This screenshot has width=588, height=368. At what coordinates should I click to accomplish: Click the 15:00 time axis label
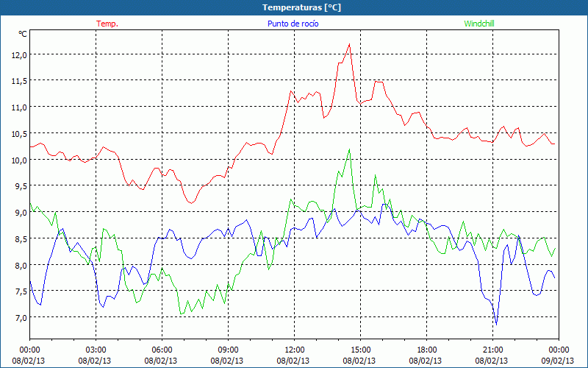360,350
